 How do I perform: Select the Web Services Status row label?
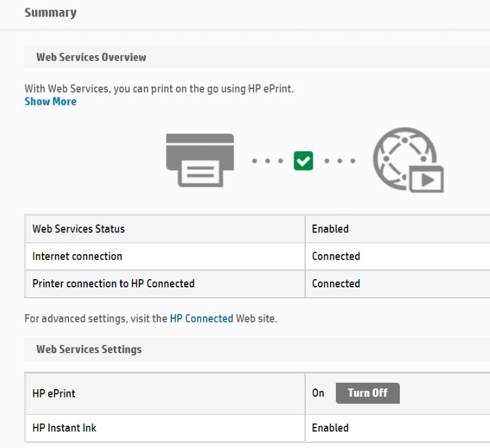[79, 229]
